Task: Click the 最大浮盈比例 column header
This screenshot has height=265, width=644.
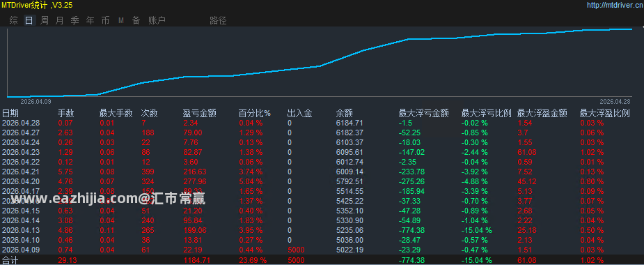Action: pos(606,113)
